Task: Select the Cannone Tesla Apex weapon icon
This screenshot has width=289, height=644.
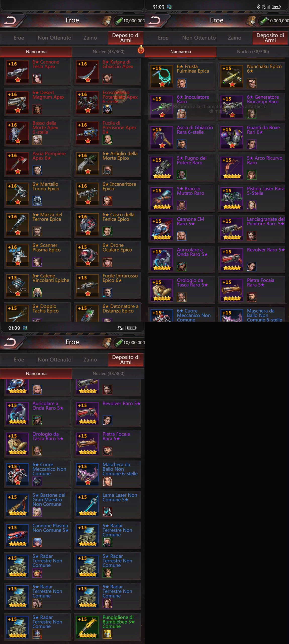Action: coord(17,72)
